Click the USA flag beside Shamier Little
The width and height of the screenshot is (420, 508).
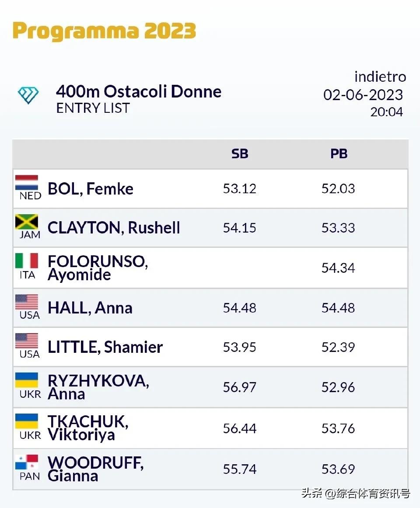27,341
